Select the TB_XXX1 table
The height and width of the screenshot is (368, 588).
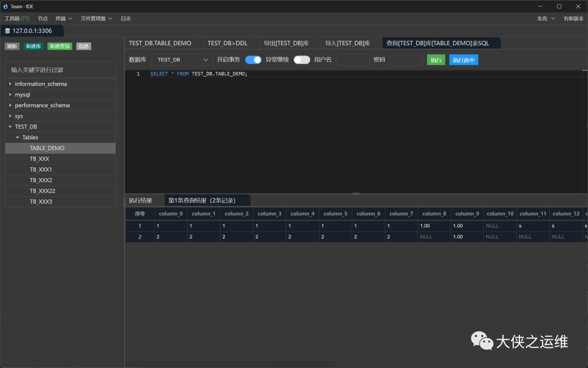60,169
